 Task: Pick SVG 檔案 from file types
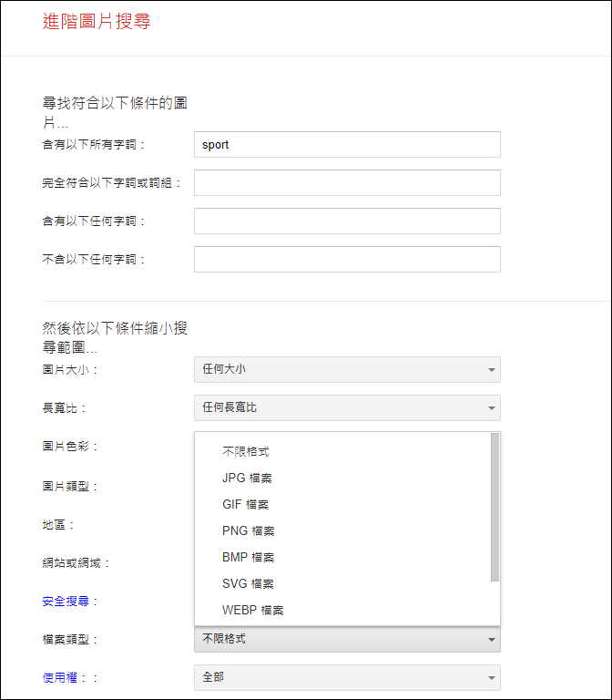click(x=248, y=583)
